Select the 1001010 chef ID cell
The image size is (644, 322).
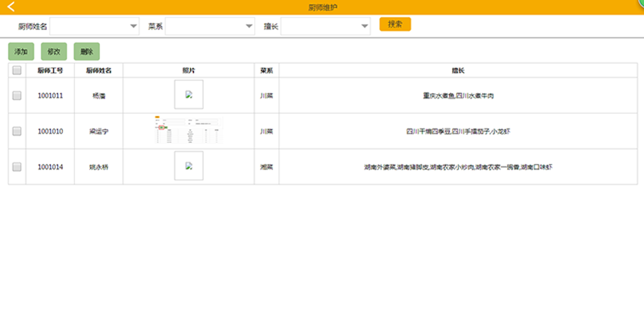50,131
